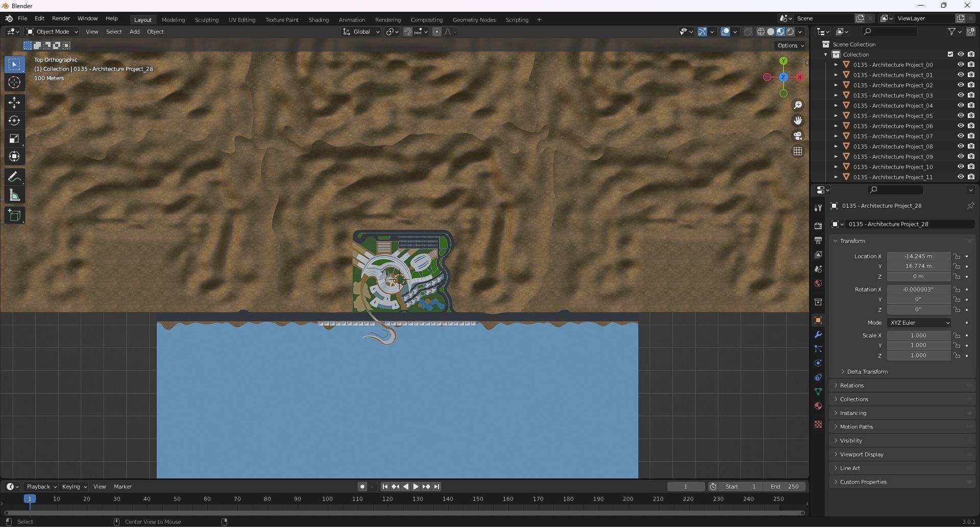Open the XYZ Euler rotation mode dropdown
The width and height of the screenshot is (980, 531).
tap(919, 323)
